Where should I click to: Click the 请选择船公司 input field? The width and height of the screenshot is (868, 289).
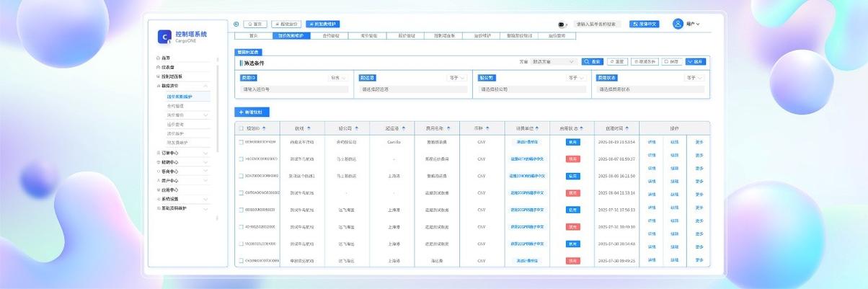[x=531, y=89]
